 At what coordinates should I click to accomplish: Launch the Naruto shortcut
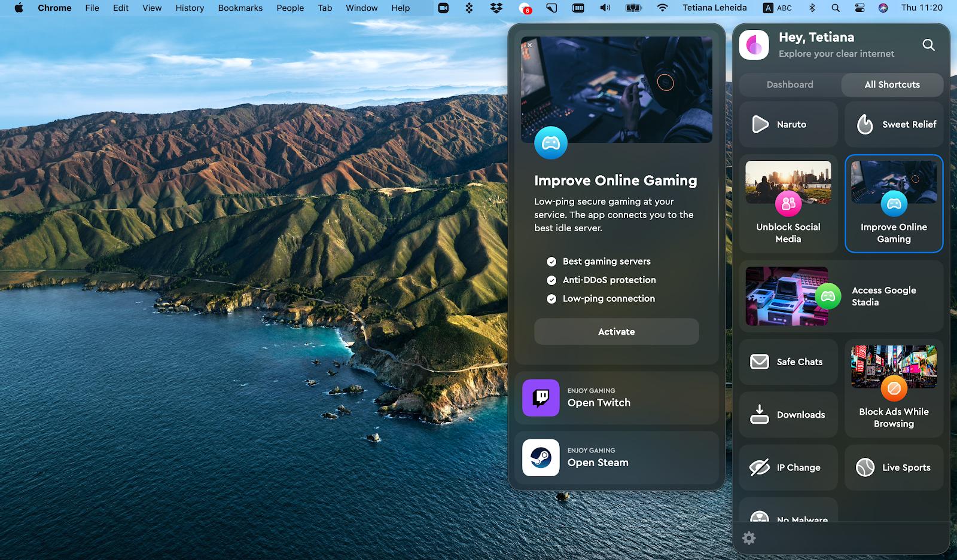[x=788, y=124]
